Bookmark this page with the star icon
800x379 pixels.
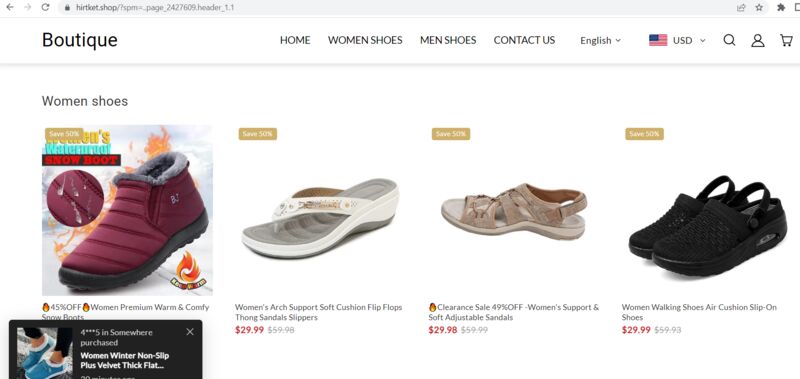(x=759, y=7)
